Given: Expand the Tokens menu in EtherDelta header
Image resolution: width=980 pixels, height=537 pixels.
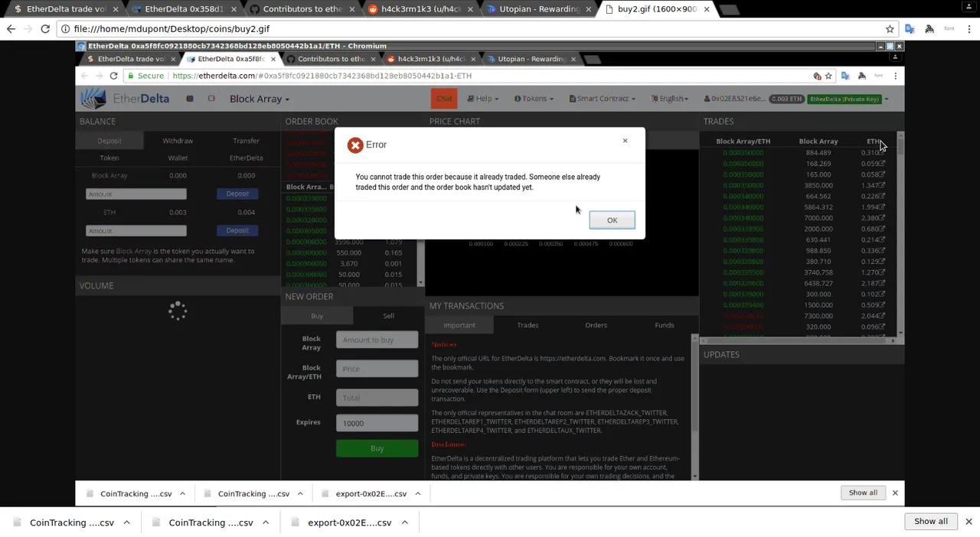Looking at the screenshot, I should 534,99.
